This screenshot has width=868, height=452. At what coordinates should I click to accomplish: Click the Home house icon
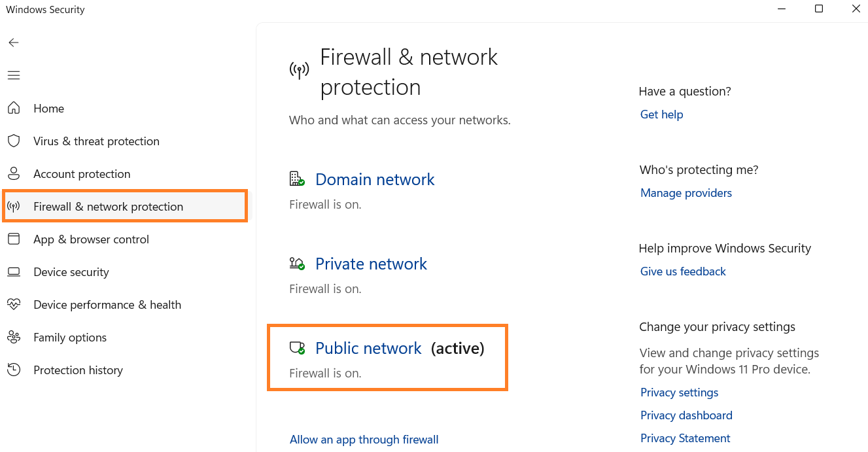coord(14,109)
